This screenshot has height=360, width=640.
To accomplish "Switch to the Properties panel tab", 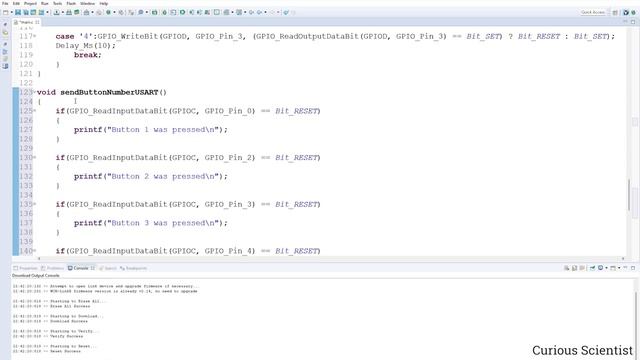I will (x=25, y=268).
